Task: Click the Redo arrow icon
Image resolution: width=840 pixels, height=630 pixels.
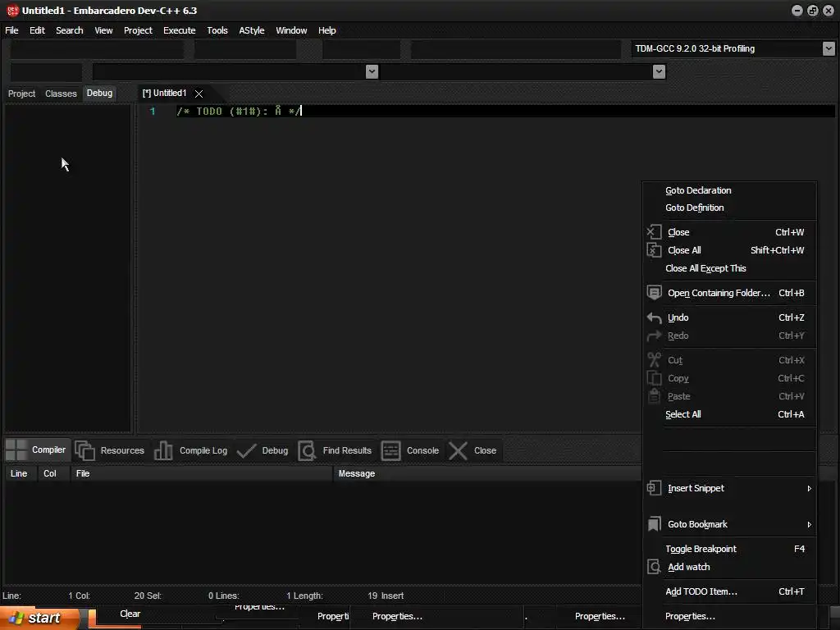Action: tap(654, 336)
